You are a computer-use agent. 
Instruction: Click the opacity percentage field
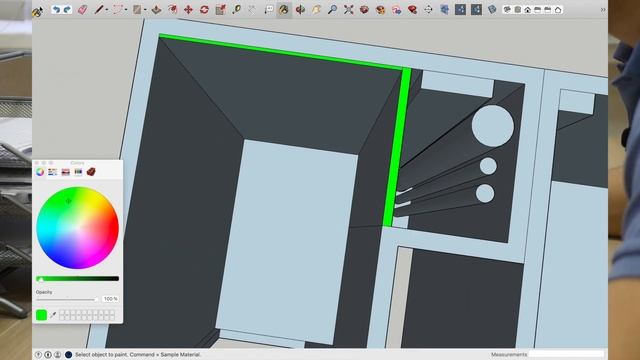pos(110,299)
